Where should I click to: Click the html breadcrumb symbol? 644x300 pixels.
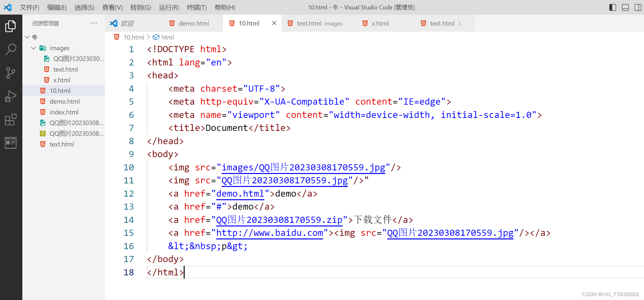[167, 37]
